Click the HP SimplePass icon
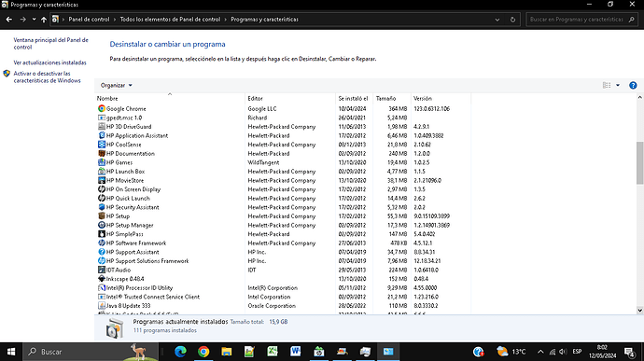 point(102,234)
